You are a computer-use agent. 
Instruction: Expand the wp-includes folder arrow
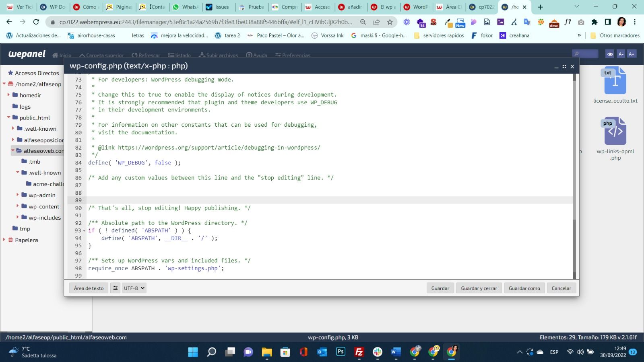point(17,217)
